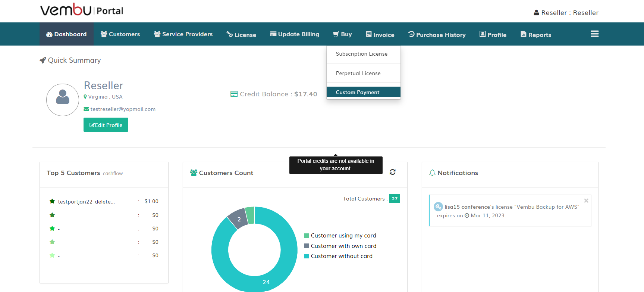Click the License key icon in navbar

[230, 34]
